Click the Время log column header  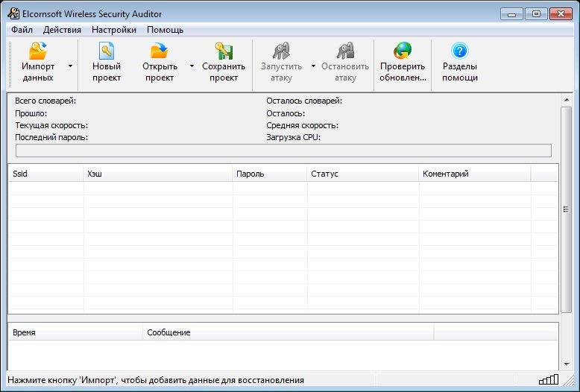point(75,332)
